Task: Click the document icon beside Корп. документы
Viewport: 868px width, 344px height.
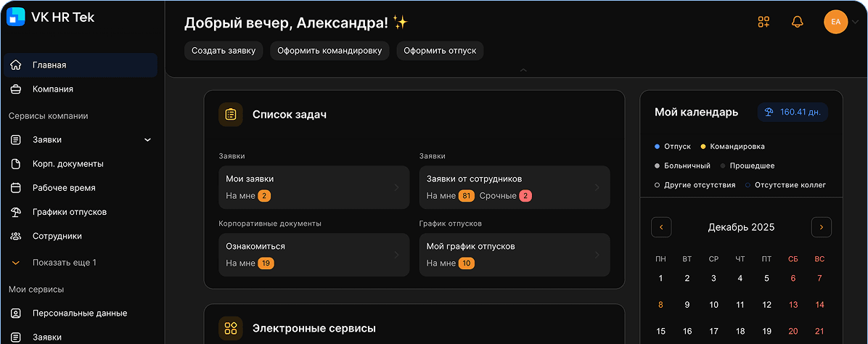Action: [x=16, y=164]
